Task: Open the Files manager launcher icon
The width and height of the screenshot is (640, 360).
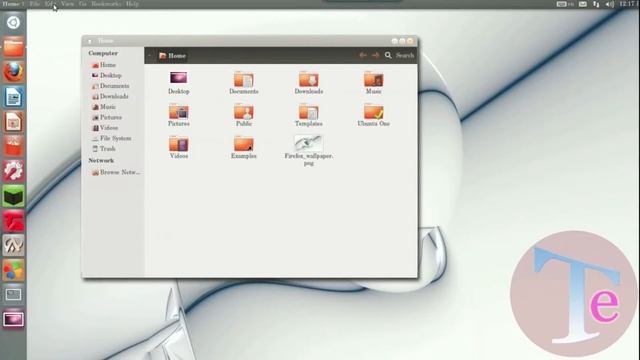Action: tap(13, 47)
